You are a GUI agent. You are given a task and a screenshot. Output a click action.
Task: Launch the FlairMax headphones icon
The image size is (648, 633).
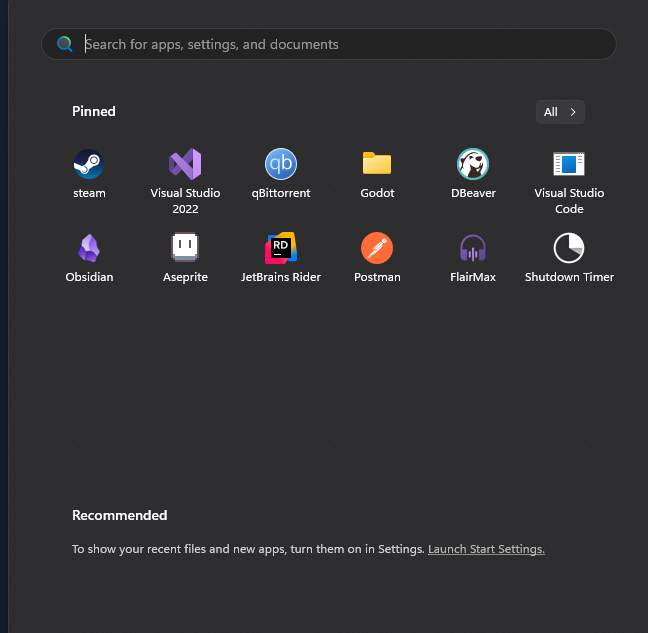[473, 248]
